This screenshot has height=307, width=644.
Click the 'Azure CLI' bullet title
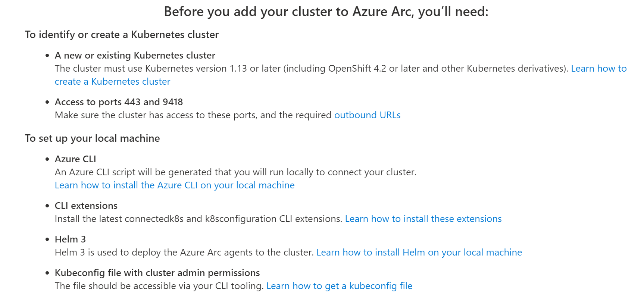pyautogui.click(x=75, y=159)
